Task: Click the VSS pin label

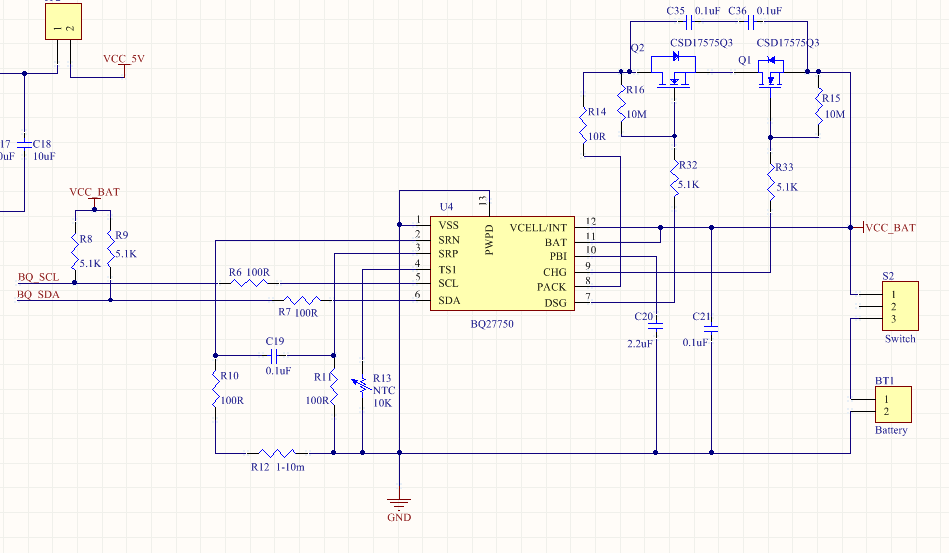Action: 448,225
